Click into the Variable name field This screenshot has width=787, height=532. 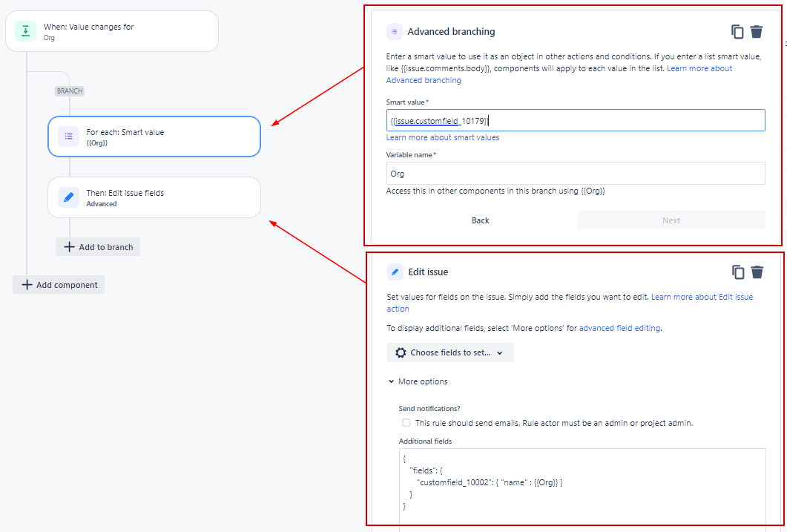pos(576,174)
